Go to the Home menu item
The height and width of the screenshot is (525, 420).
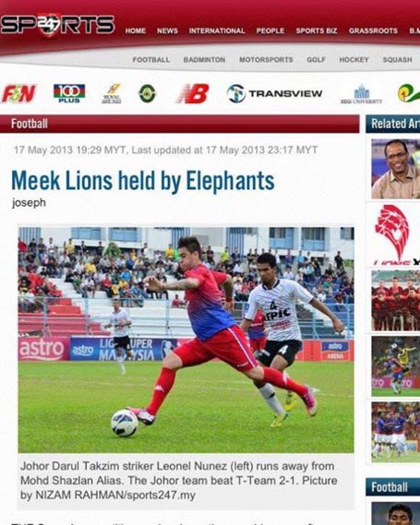(136, 30)
